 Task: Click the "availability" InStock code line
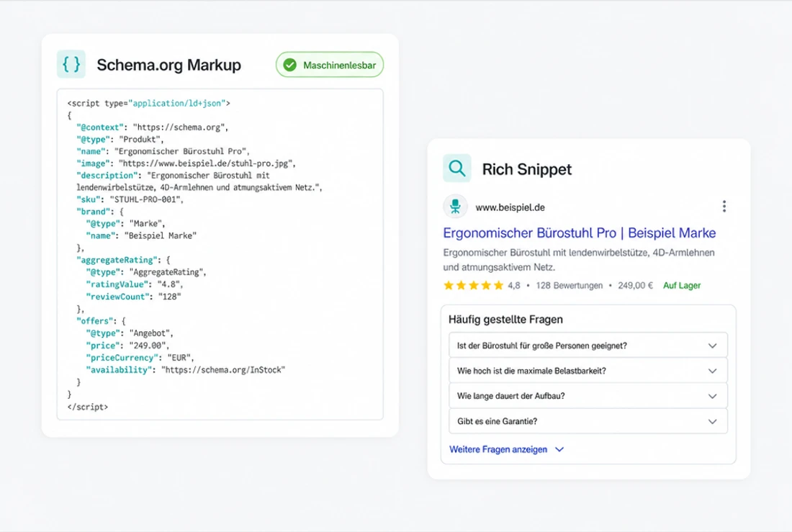(x=185, y=370)
